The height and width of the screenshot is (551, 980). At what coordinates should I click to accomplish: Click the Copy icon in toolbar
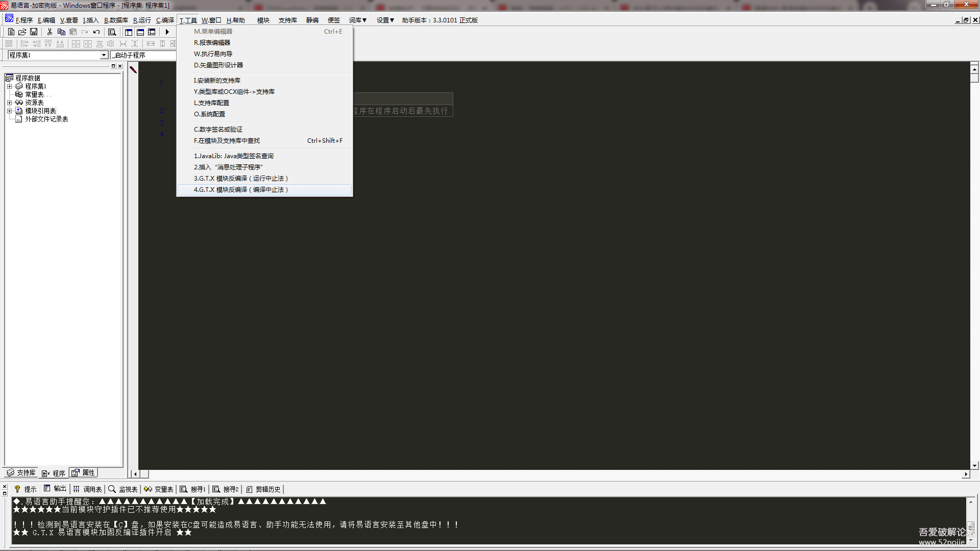click(61, 32)
